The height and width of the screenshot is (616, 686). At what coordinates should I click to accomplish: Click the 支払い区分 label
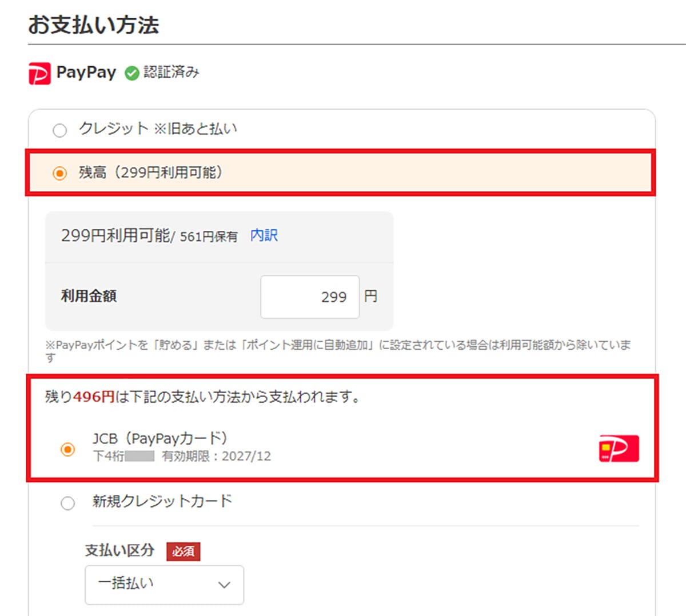pos(120,550)
